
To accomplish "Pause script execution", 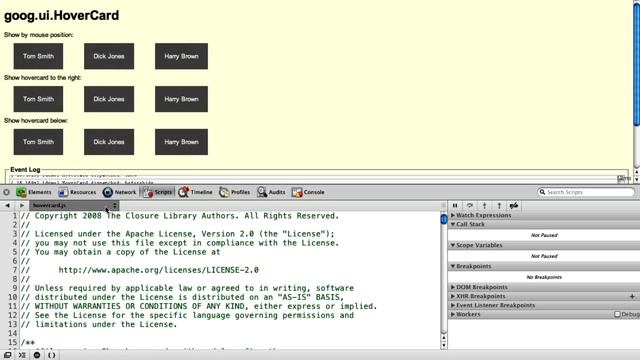I will 455,205.
